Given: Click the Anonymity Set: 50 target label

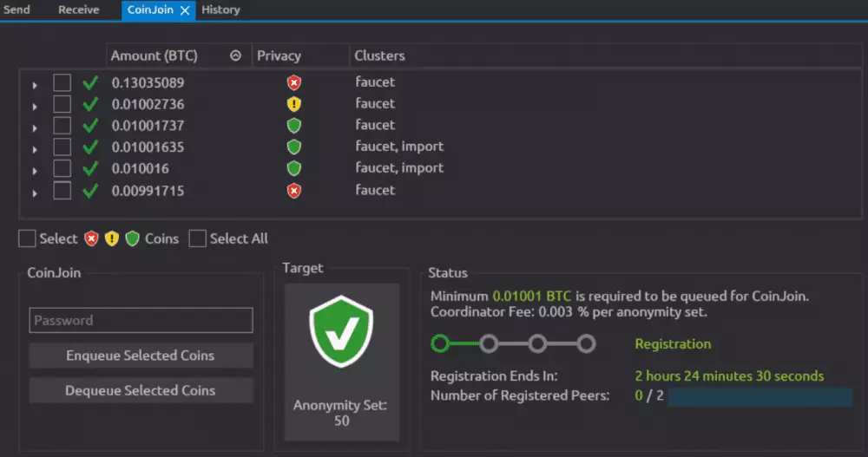Looking at the screenshot, I should pyautogui.click(x=341, y=413).
